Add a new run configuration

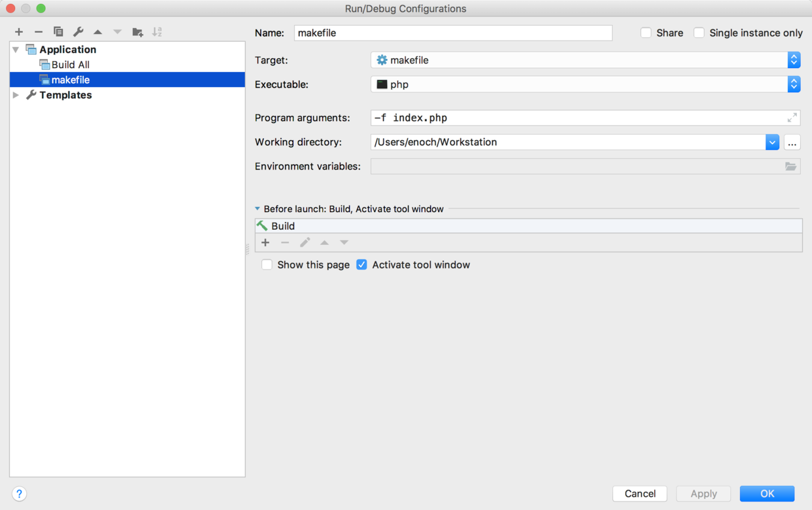click(19, 31)
